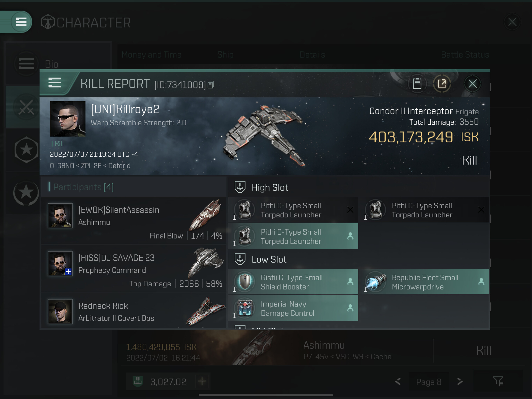
Task: Copy the kill report ID
Action: [211, 85]
